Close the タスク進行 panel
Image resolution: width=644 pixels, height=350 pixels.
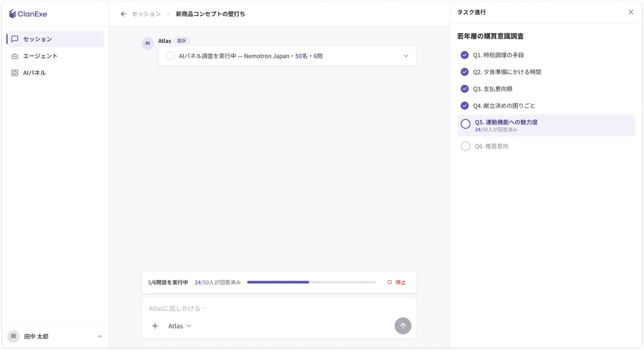point(631,12)
